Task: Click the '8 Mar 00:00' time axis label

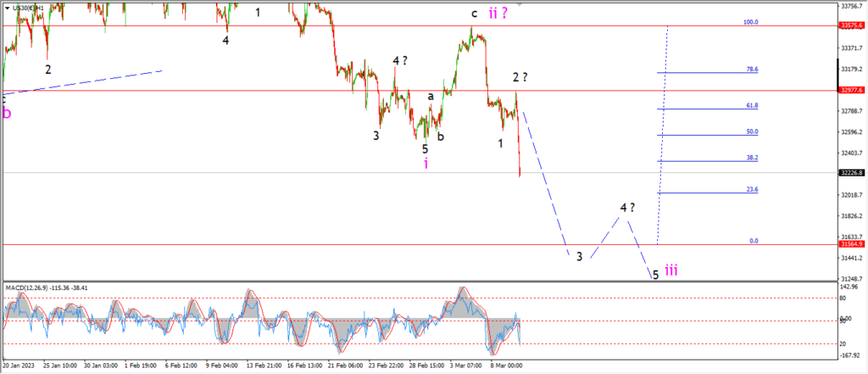Action: click(x=508, y=366)
